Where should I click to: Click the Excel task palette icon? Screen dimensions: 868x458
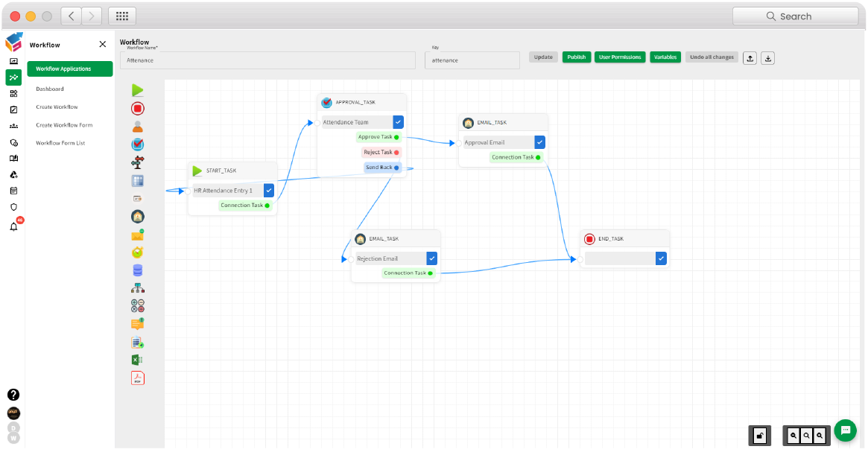pos(137,360)
